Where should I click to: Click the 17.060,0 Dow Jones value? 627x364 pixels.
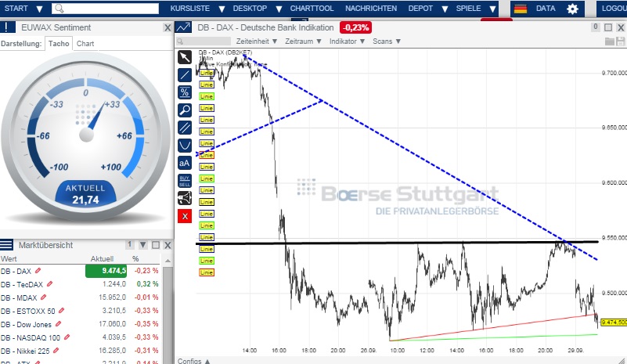click(x=112, y=324)
